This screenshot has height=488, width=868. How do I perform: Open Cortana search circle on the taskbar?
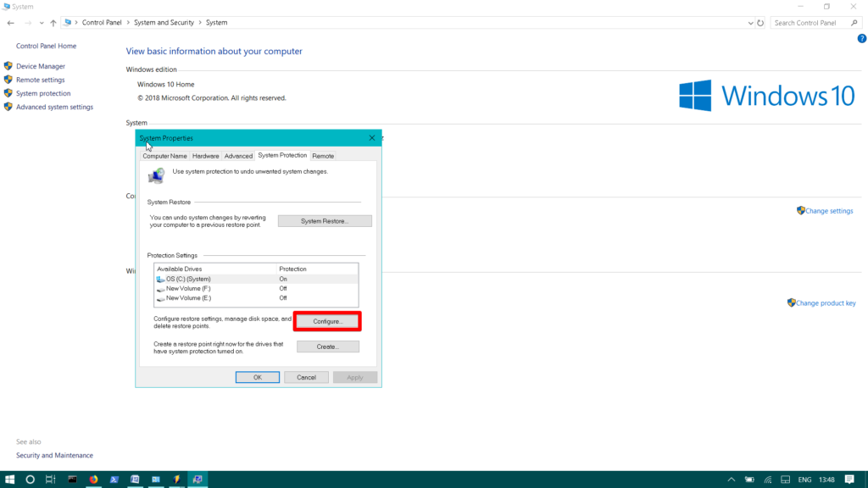(x=30, y=480)
